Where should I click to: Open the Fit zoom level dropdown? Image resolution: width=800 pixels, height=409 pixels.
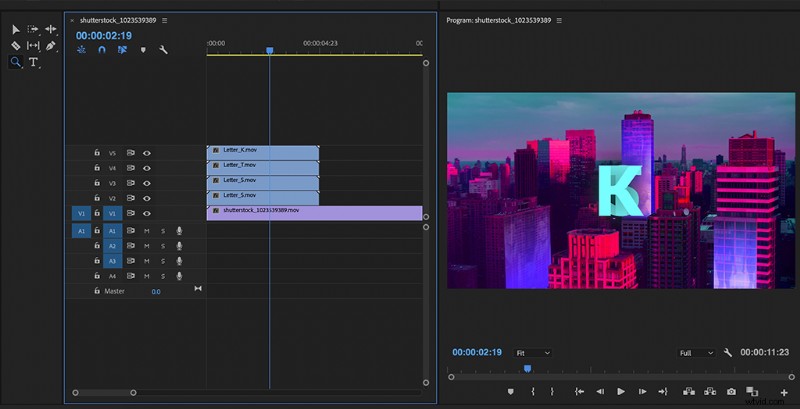pos(533,353)
